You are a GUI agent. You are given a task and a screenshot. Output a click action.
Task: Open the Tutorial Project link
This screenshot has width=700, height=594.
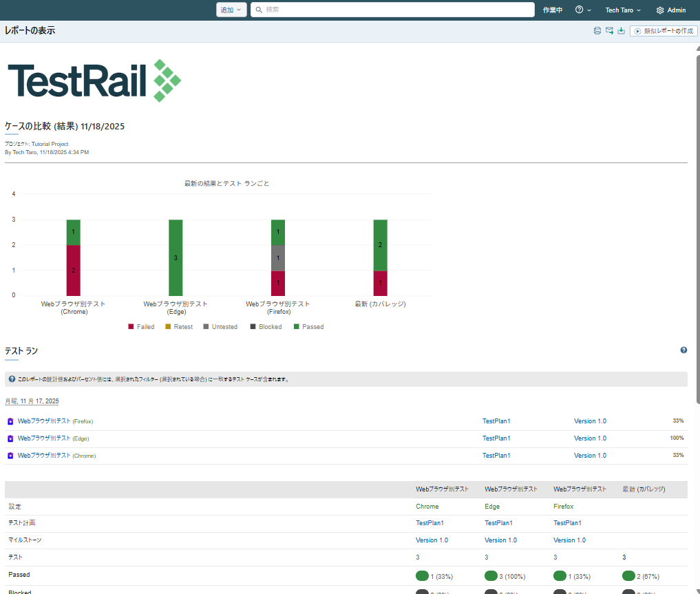pos(50,144)
